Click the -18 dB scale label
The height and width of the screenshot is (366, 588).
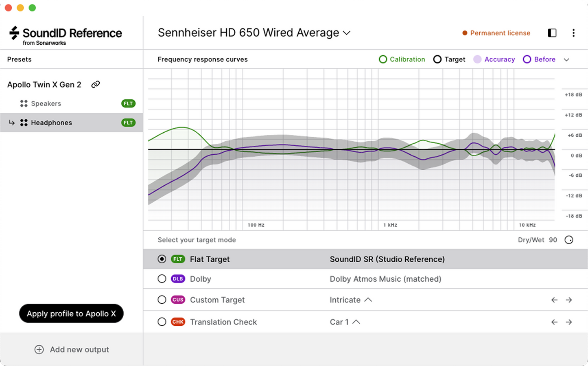coord(574,216)
